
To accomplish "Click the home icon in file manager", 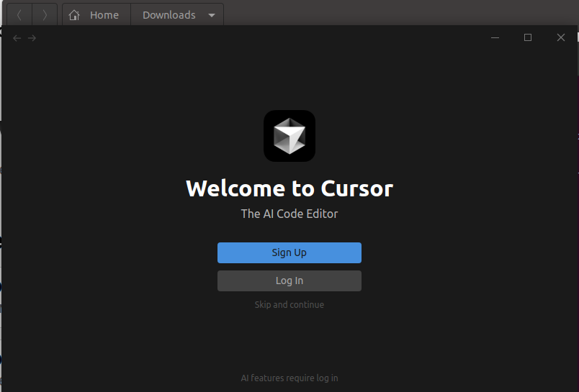I will click(x=74, y=15).
